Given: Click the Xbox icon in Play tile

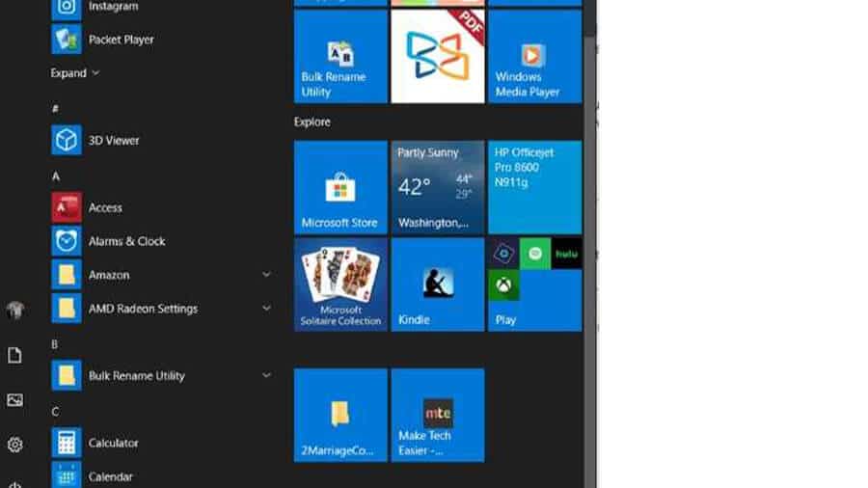Looking at the screenshot, I should point(503,285).
